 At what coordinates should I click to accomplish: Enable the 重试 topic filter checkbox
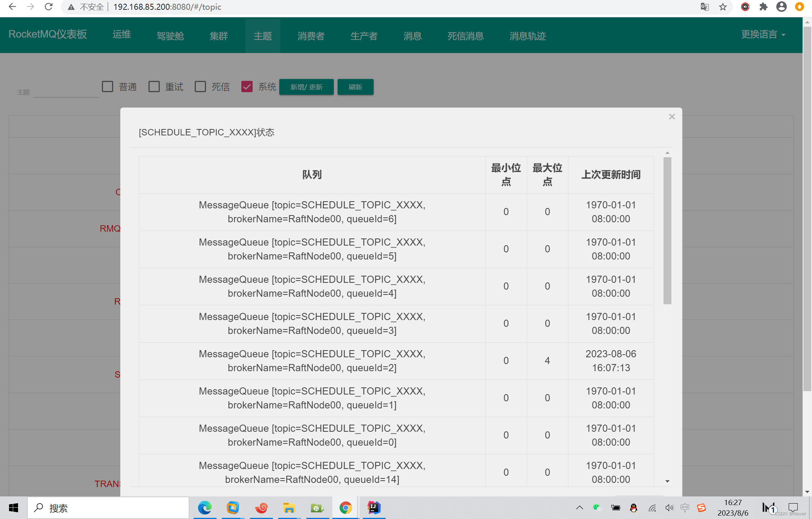coord(154,86)
